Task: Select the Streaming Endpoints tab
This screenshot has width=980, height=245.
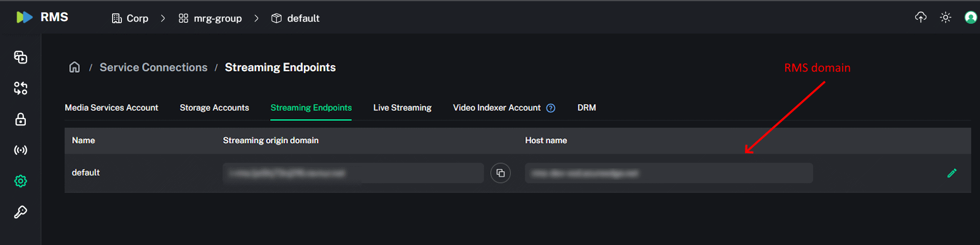Action: (x=311, y=107)
